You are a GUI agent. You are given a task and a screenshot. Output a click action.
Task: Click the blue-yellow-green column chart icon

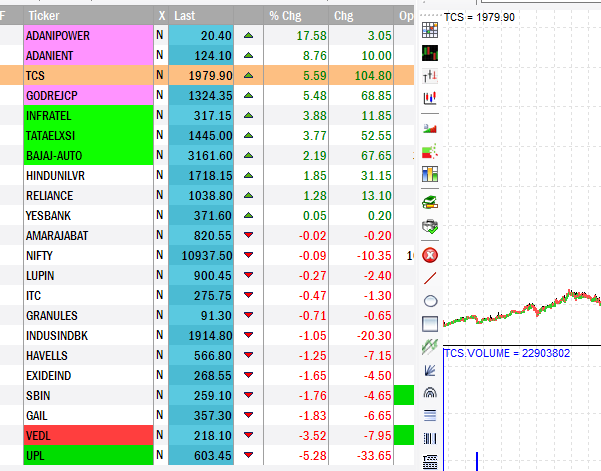430,174
